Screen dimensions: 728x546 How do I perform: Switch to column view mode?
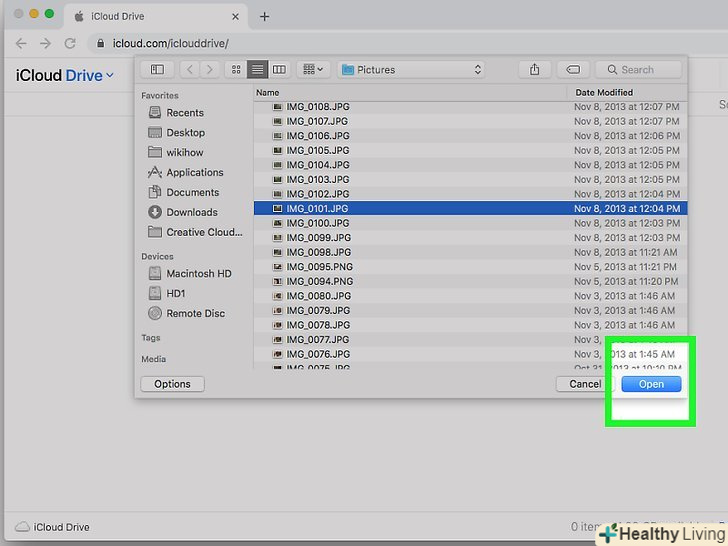coord(279,69)
